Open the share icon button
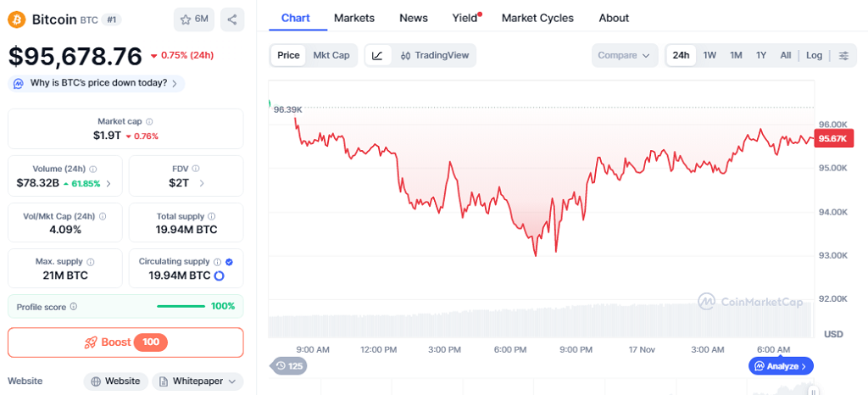The image size is (868, 395). [x=232, y=19]
